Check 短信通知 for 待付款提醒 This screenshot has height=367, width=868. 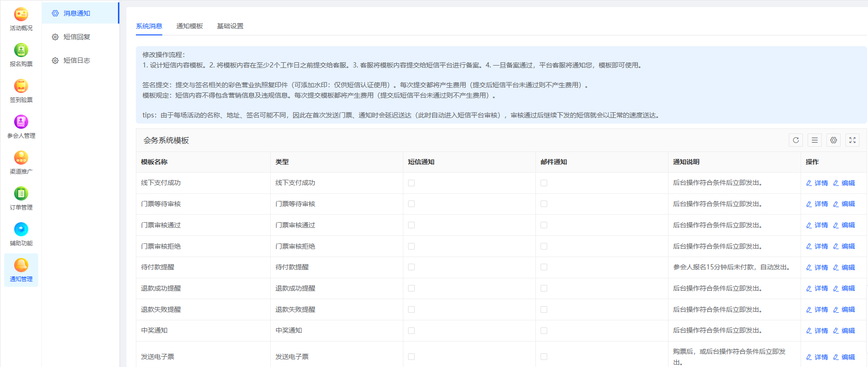click(411, 267)
